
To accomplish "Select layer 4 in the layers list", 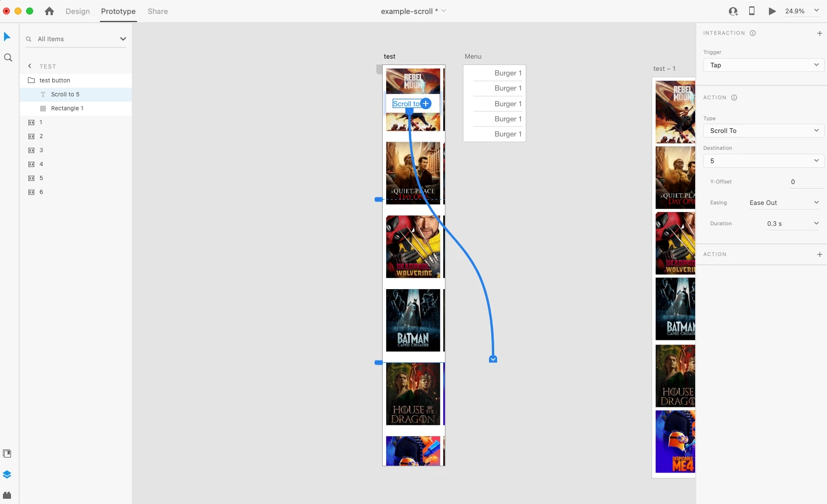I will tap(75, 164).
